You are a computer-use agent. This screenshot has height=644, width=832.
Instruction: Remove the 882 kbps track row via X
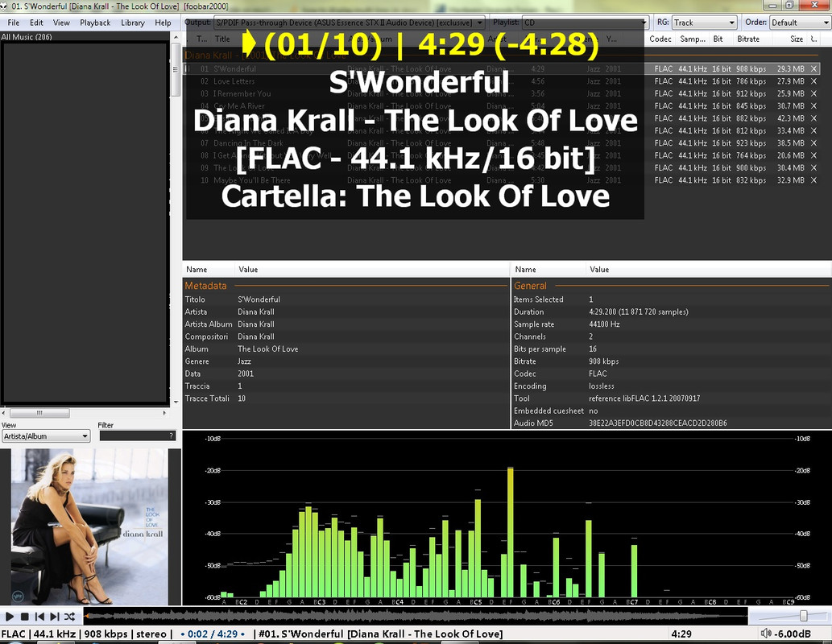point(813,118)
